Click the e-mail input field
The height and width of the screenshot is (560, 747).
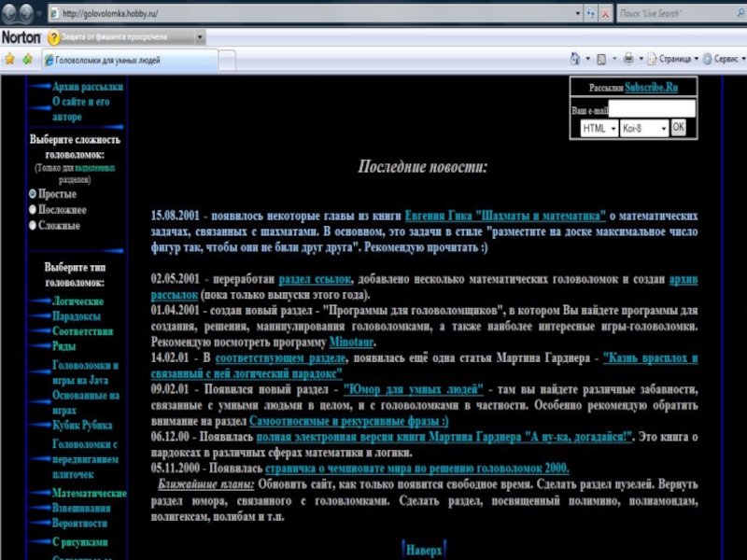[x=651, y=109]
